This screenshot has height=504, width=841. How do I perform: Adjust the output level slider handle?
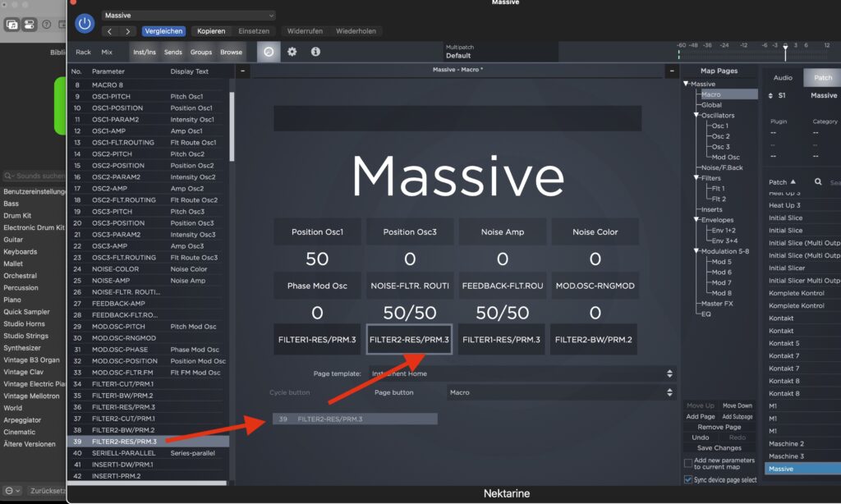pyautogui.click(x=785, y=53)
